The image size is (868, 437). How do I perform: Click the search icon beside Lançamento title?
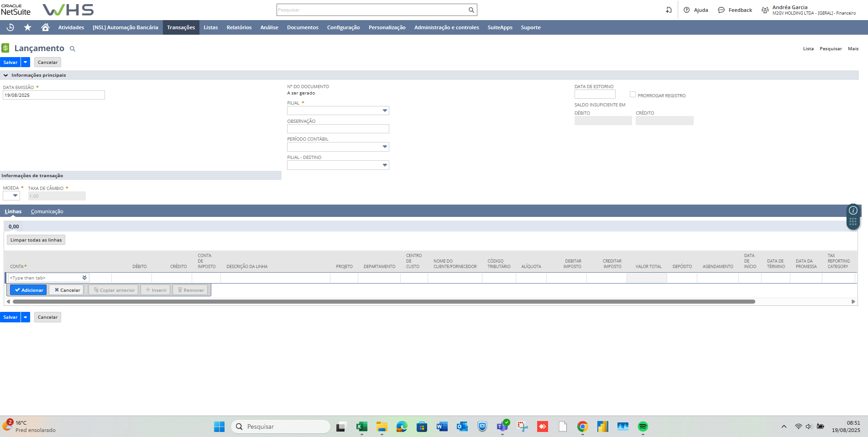click(72, 49)
